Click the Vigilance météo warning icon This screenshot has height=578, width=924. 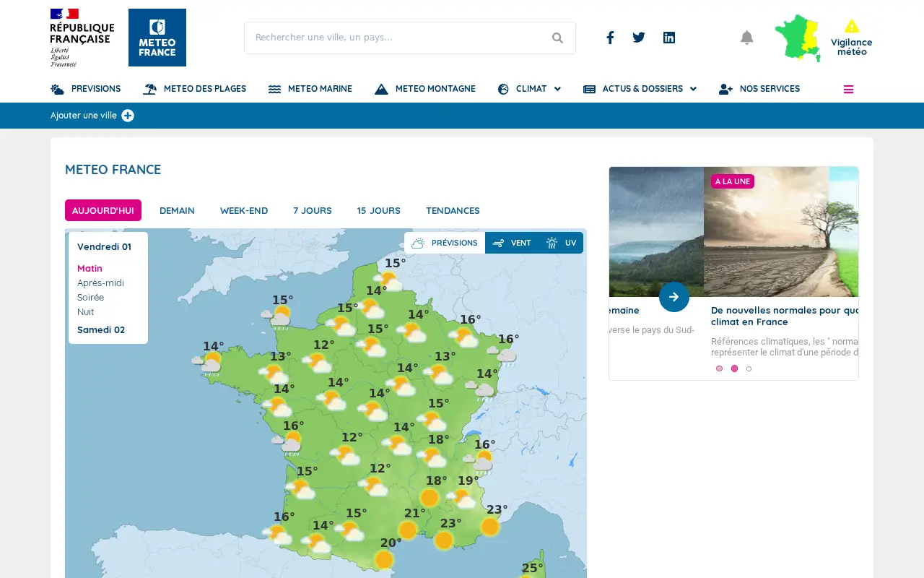(x=852, y=26)
